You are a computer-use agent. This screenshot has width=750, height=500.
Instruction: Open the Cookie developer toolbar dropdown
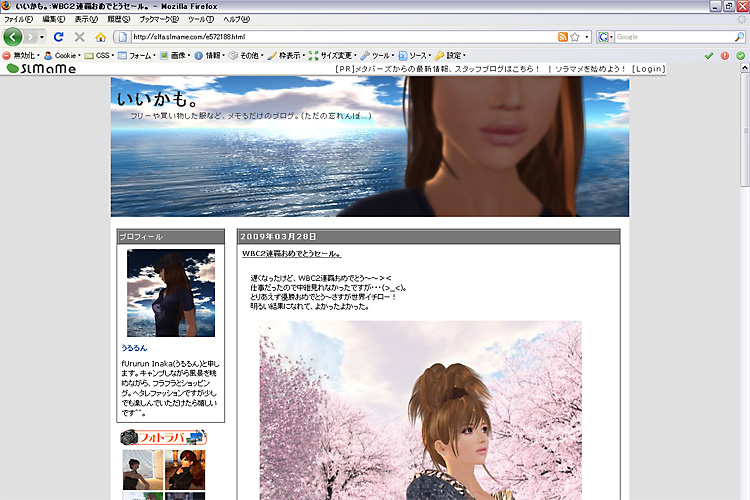tap(62, 56)
